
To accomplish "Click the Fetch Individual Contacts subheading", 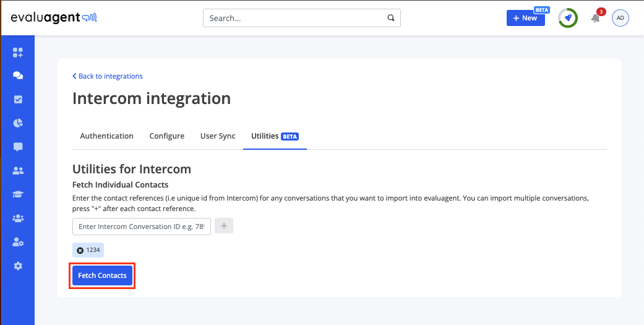I will point(121,185).
